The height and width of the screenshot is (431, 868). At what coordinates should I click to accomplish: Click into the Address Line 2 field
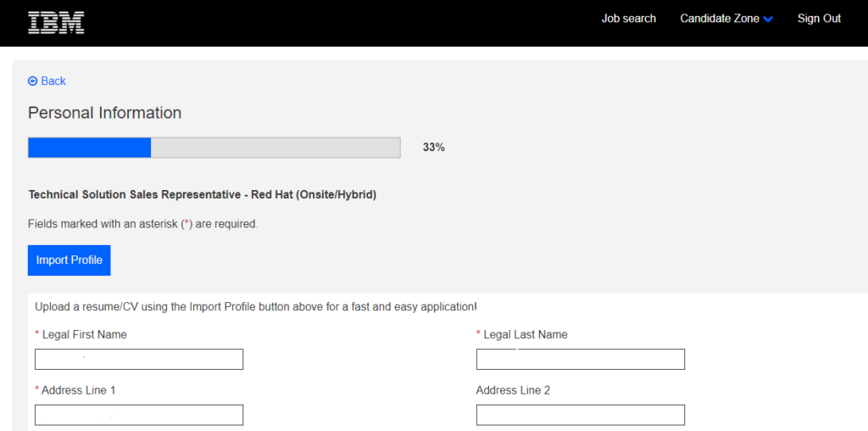[x=580, y=415]
